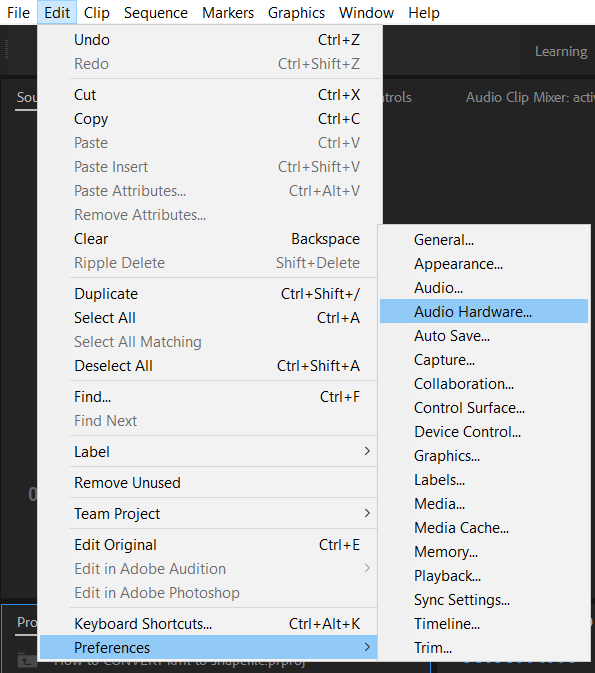Open the Help menu
The height and width of the screenshot is (673, 595).
coord(424,12)
